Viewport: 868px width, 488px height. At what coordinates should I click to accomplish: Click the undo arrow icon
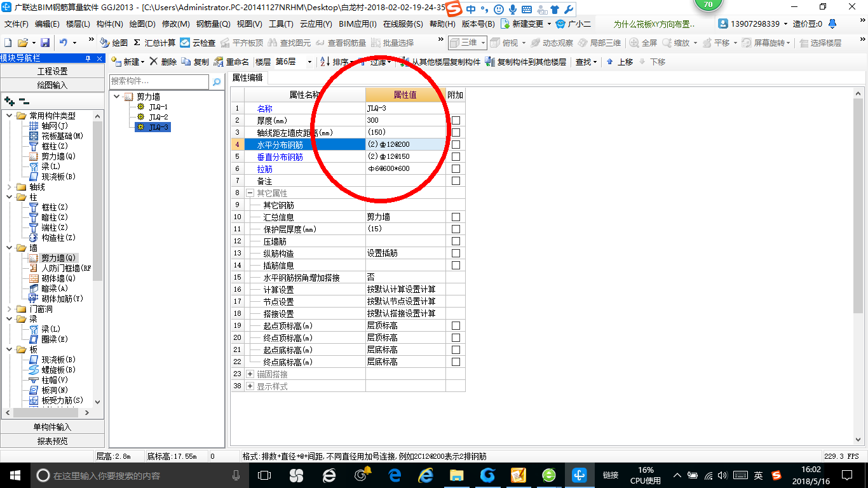(64, 43)
